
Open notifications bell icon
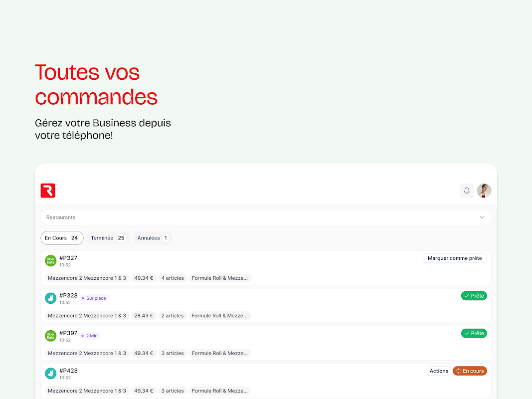[x=467, y=191]
